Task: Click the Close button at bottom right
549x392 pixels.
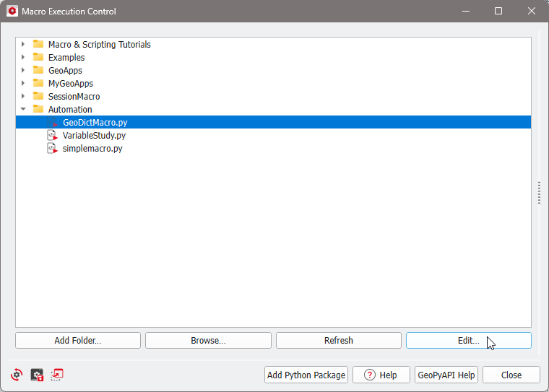Action: (x=511, y=375)
